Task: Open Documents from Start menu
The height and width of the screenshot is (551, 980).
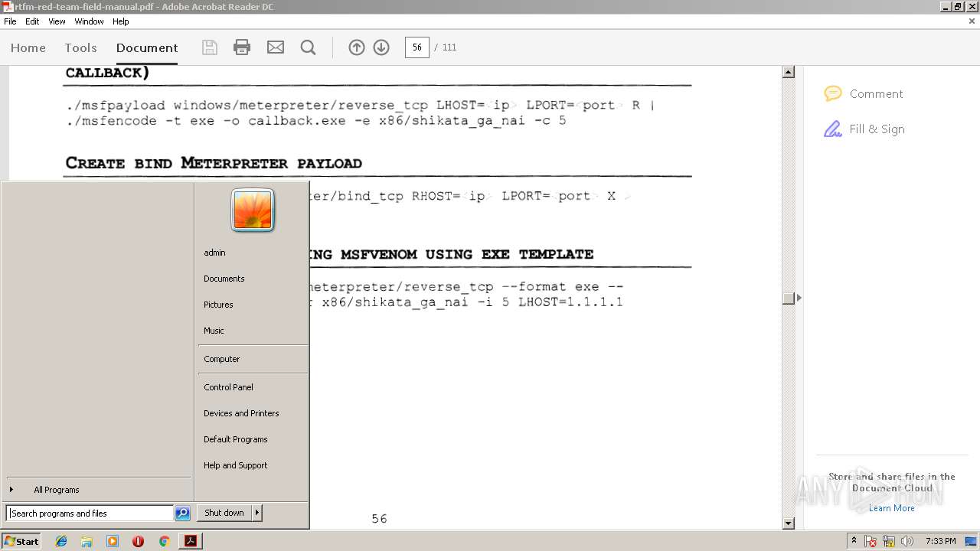Action: pyautogui.click(x=224, y=279)
